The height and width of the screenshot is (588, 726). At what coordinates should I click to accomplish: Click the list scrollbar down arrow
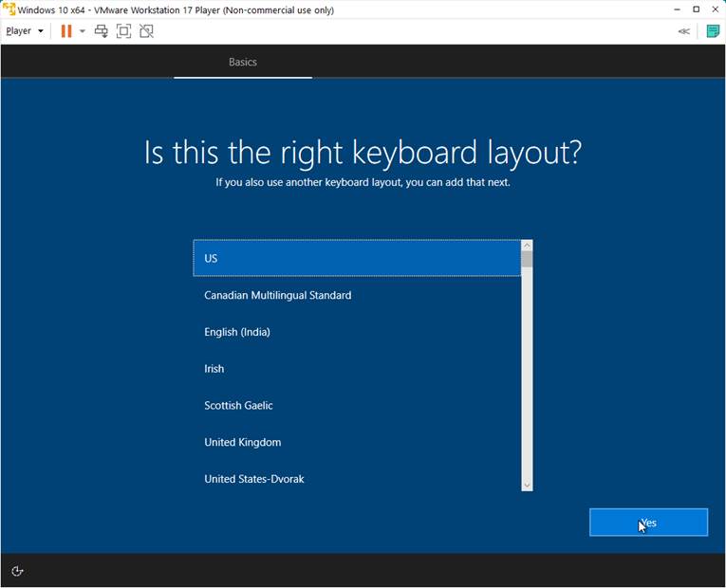pos(527,486)
